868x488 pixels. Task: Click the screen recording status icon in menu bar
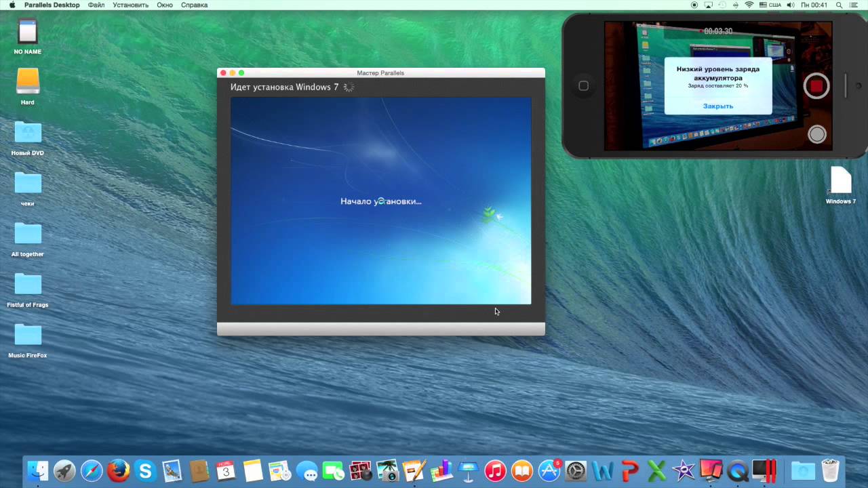[x=694, y=5]
